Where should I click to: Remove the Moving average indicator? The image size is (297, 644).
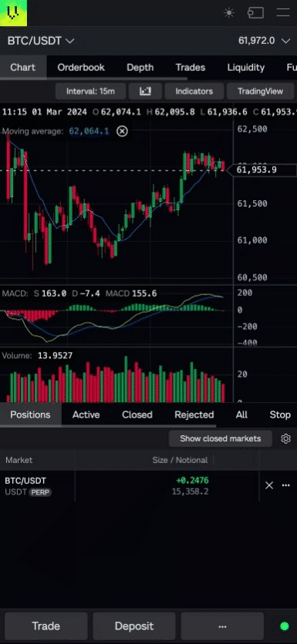122,132
